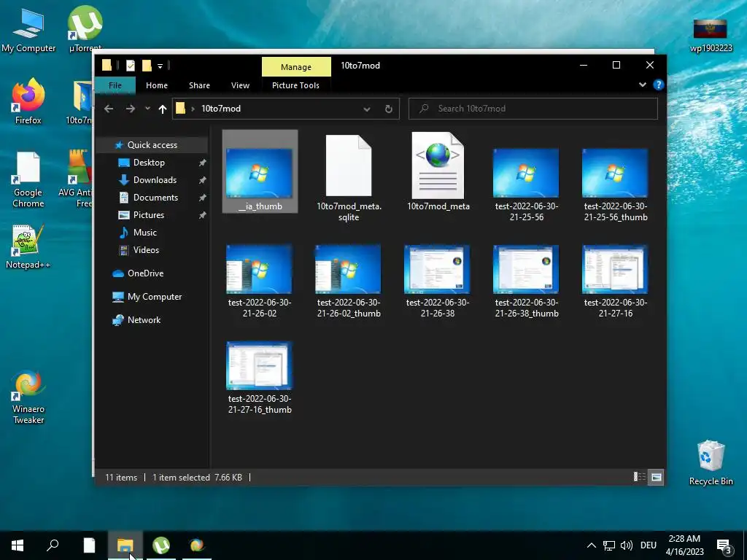Select test-2022-06-30-21-25-56 image
This screenshot has width=747, height=560.
[x=527, y=184]
